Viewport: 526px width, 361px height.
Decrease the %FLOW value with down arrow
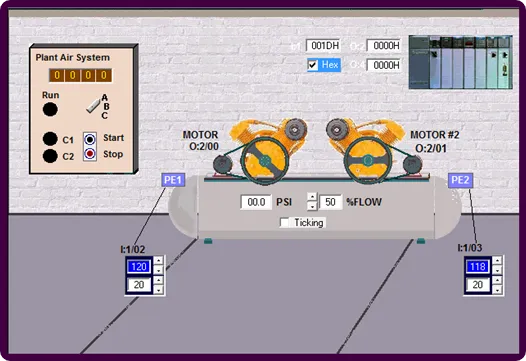click(x=312, y=206)
